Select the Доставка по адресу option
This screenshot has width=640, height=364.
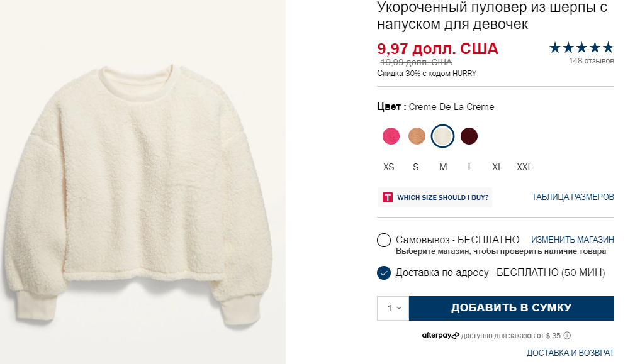click(384, 273)
